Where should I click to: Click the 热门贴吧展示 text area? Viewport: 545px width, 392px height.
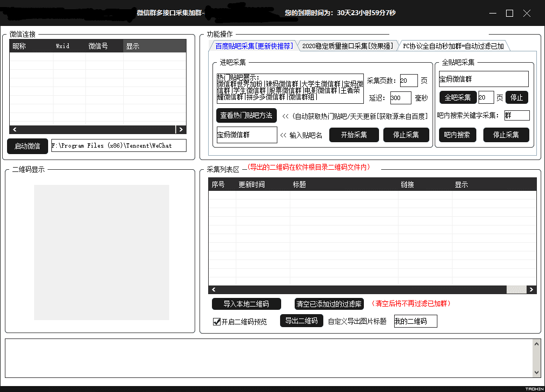[x=290, y=89]
